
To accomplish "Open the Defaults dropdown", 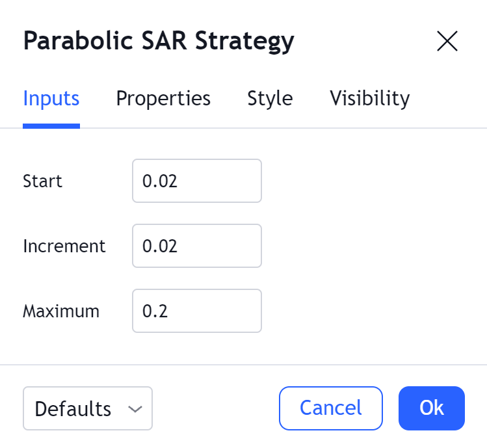I will 87,408.
